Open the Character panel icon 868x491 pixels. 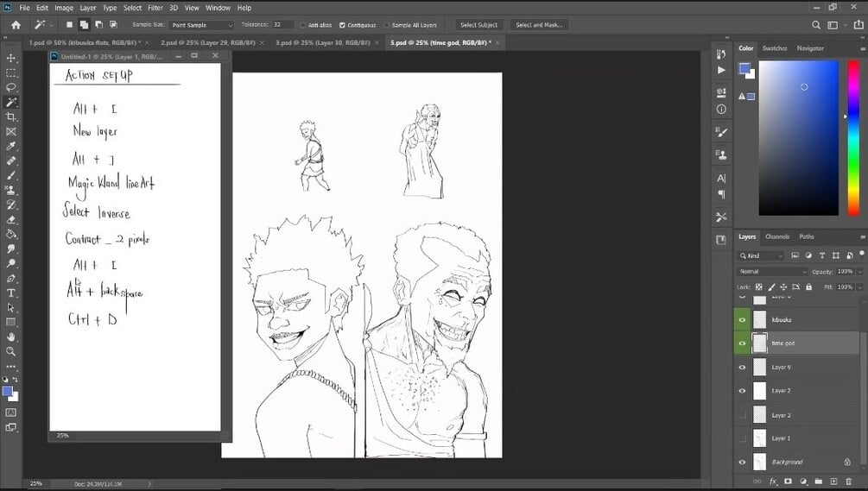721,178
